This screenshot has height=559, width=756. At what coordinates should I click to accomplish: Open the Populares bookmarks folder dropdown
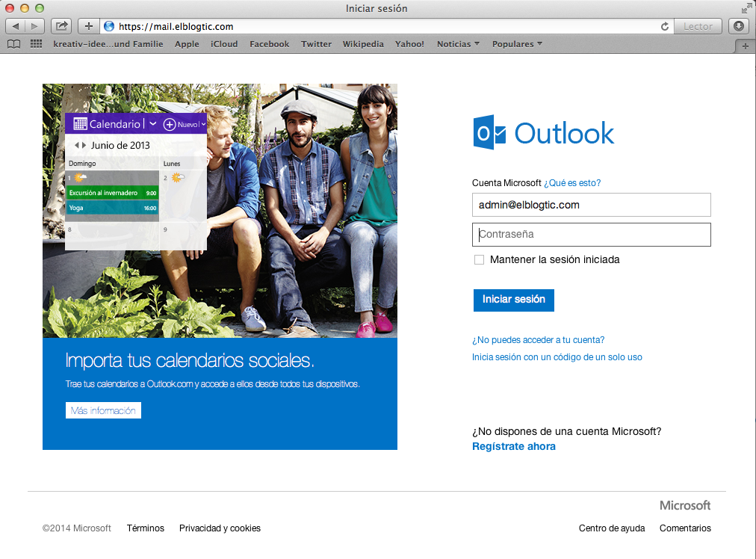(x=517, y=44)
